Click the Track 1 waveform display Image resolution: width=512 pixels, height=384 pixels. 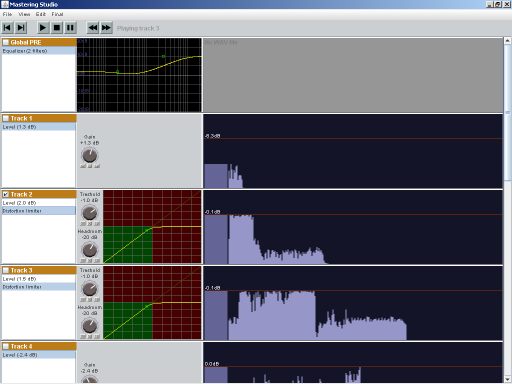(353, 151)
